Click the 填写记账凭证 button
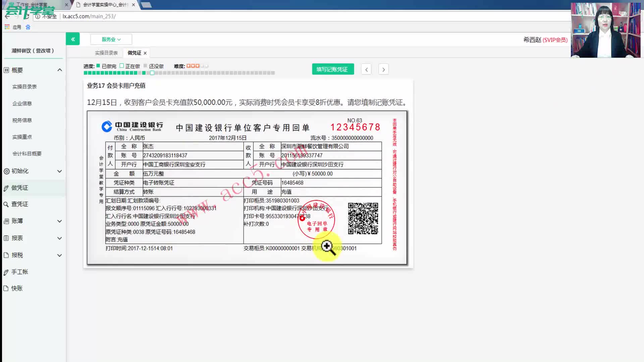The width and height of the screenshot is (644, 362). tap(332, 69)
